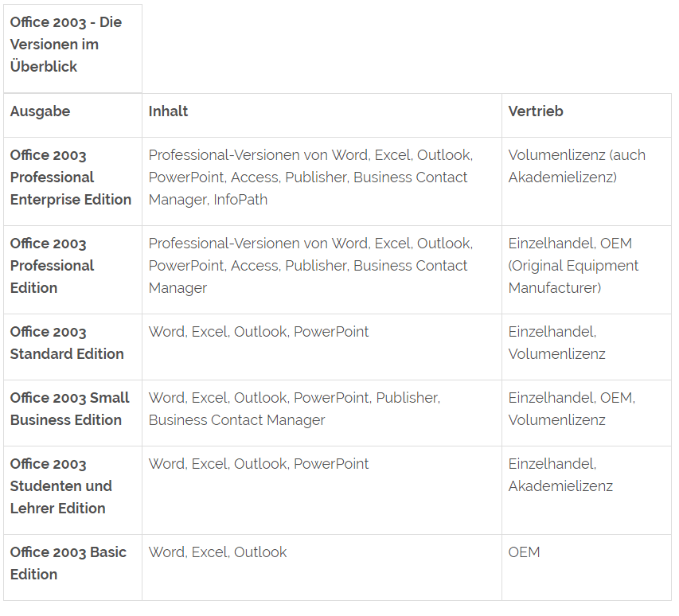The width and height of the screenshot is (679, 616).
Task: Click the "Volumenlizenz (auch Akademielizenz)" cell
Action: coord(577,166)
